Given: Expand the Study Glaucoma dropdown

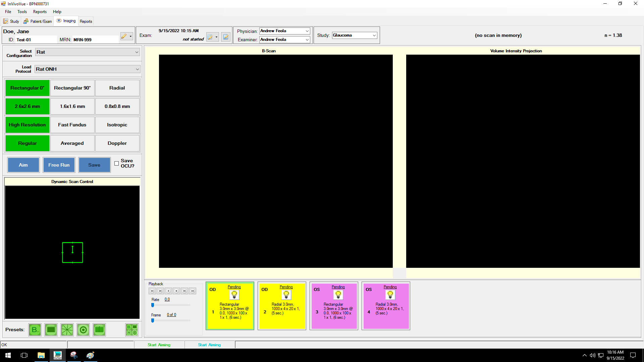Looking at the screenshot, I should pos(374,36).
